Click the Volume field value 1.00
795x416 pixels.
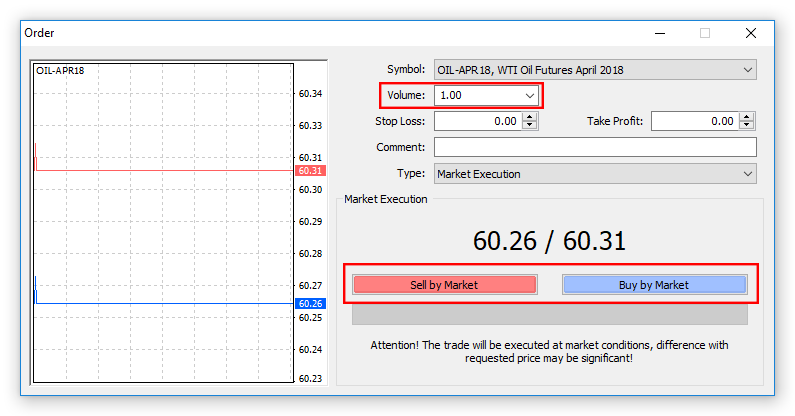point(451,95)
